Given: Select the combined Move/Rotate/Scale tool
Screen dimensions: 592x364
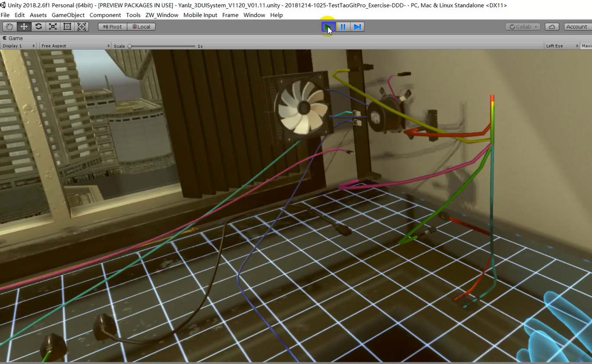Looking at the screenshot, I should [81, 26].
